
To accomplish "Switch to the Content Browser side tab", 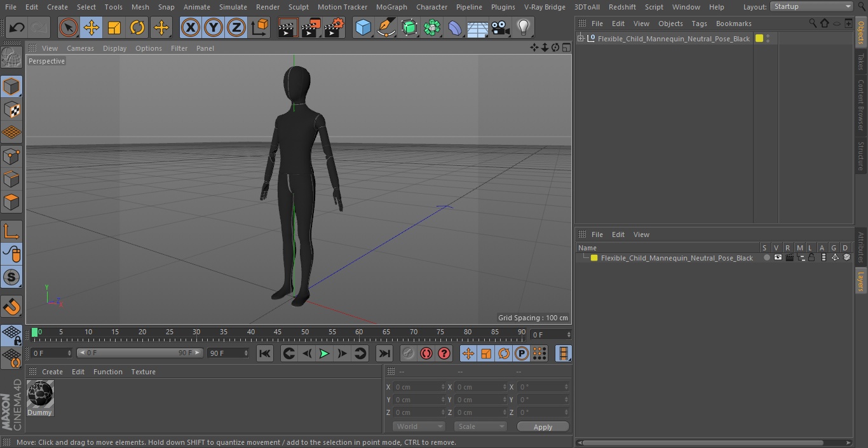I will pyautogui.click(x=861, y=105).
